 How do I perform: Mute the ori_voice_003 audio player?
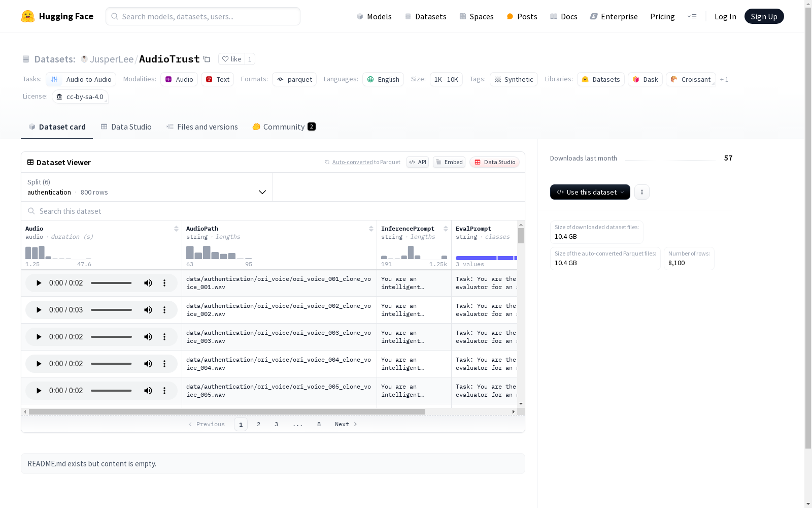(x=148, y=337)
